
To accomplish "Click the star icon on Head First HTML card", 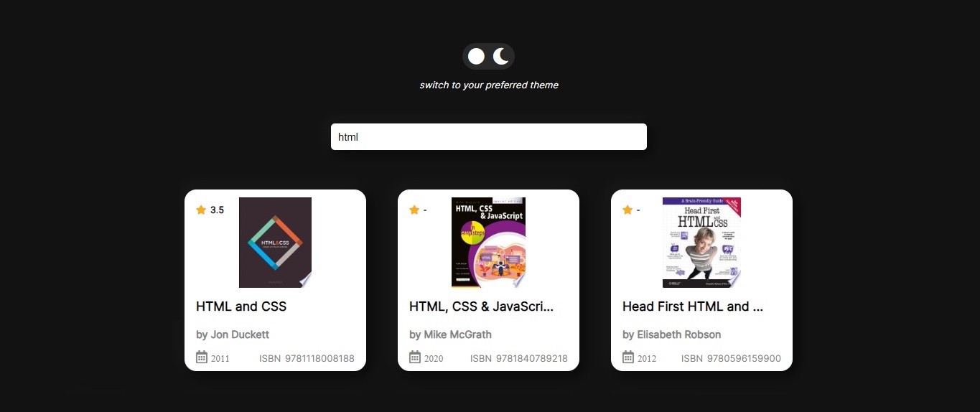I will 627,210.
